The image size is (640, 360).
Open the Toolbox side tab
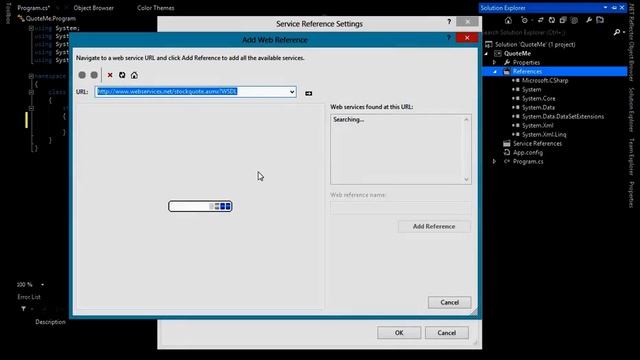pos(8,13)
